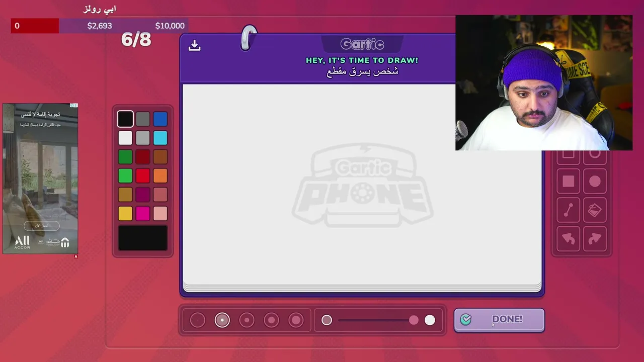Select the filled ellipse tool

[595, 182]
